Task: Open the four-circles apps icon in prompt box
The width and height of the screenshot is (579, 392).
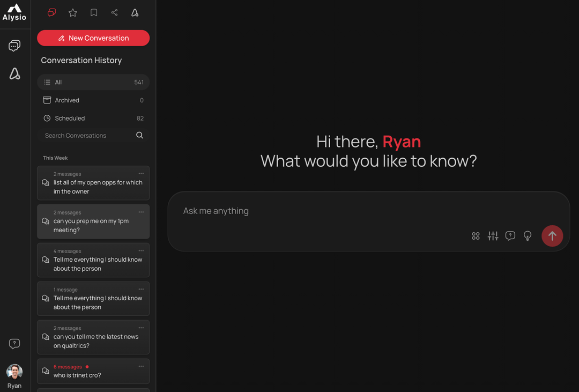Action: coord(476,236)
